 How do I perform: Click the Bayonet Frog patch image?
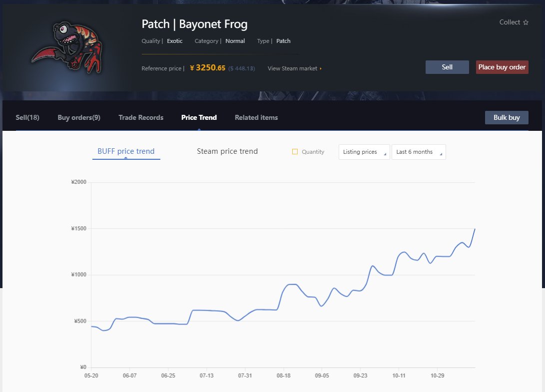pos(68,47)
